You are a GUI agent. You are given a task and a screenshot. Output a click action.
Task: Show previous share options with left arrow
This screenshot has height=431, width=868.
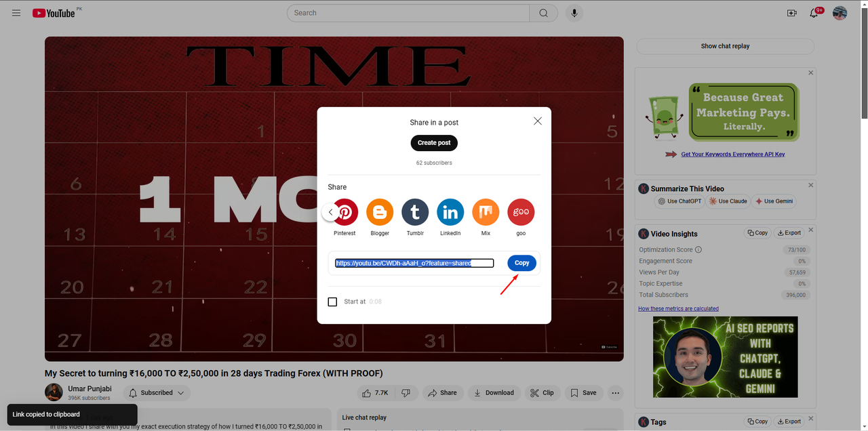[330, 212]
